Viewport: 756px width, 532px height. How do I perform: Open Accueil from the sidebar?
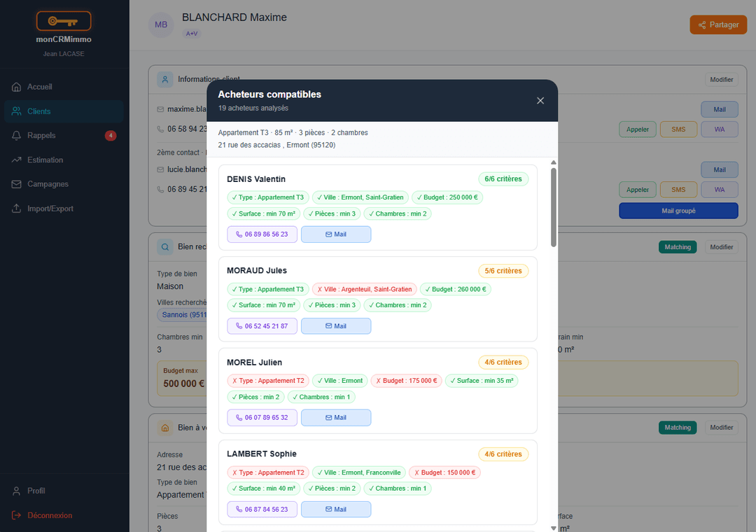pos(64,87)
